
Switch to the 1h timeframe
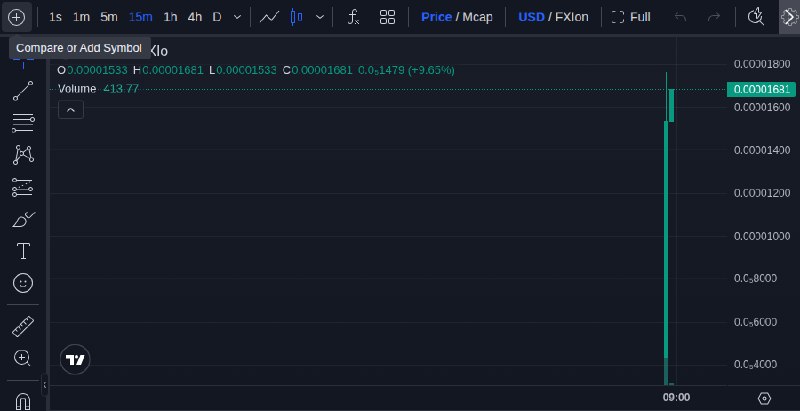170,17
